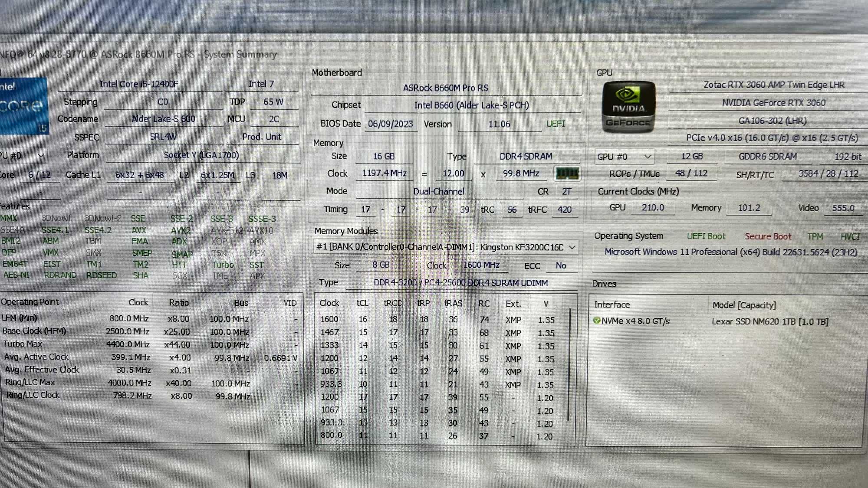Select the 1600 MHz XMP timing row
Image resolution: width=868 pixels, height=488 pixels.
[437, 320]
